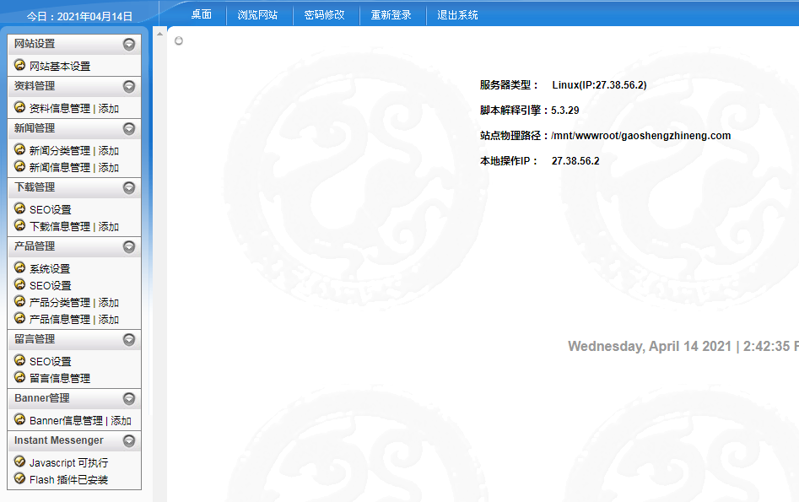
Task: Select the icon beside 新闻分类管理
Action: pos(20,150)
